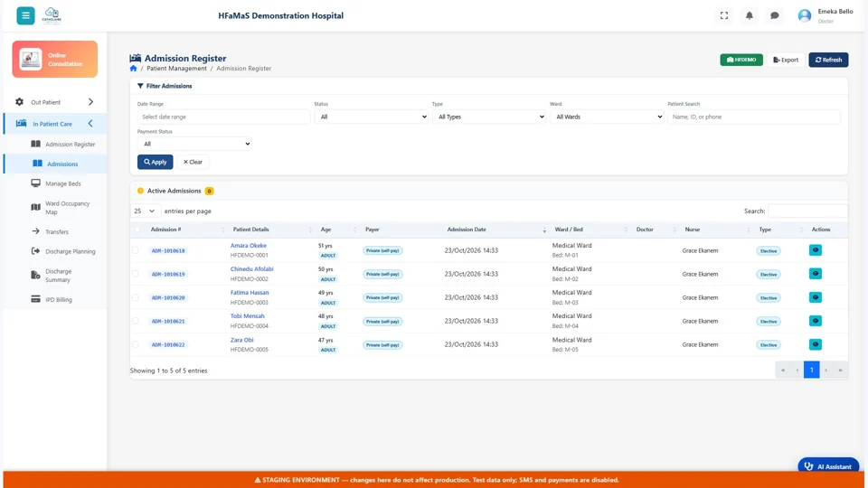Select row checkbox for ADM-1010622
The height and width of the screenshot is (488, 868).
tap(136, 344)
